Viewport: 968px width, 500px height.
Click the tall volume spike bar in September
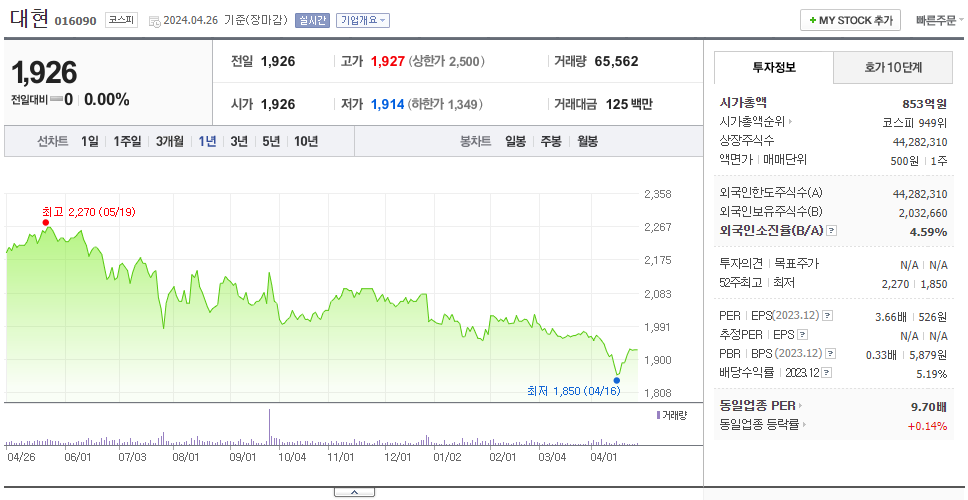(270, 426)
